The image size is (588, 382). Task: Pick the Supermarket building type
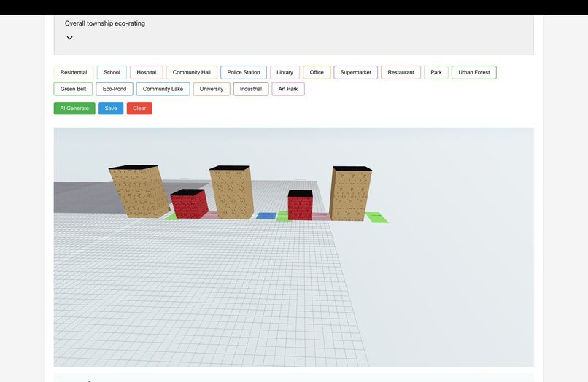355,72
